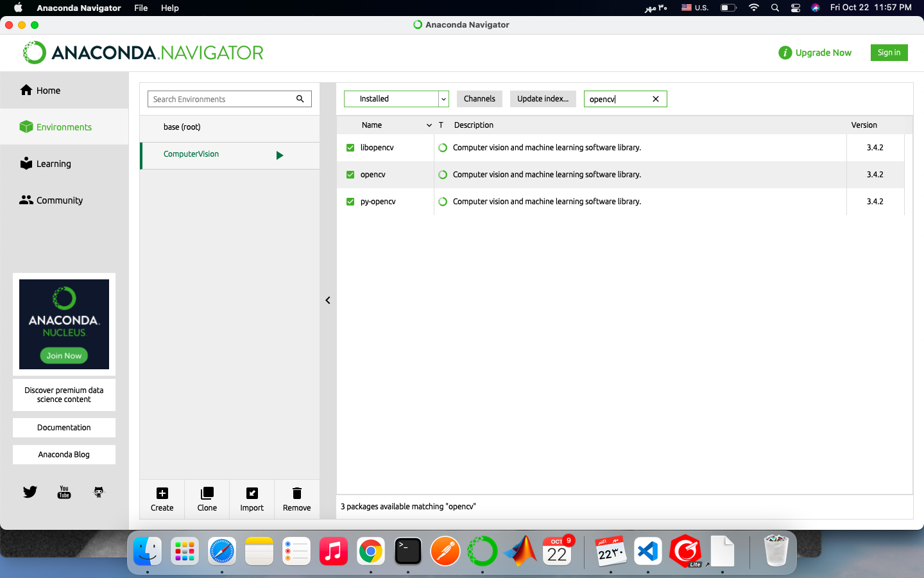Open the Environments section
The width and height of the screenshot is (924, 578).
(x=56, y=127)
